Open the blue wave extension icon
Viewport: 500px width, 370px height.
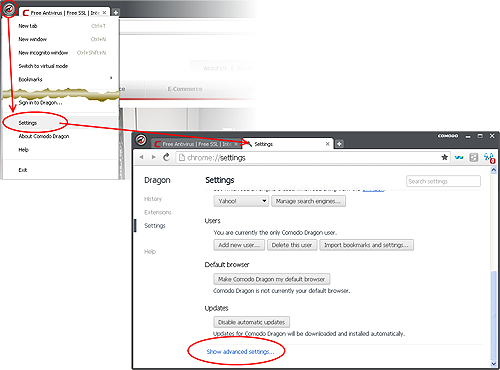pyautogui.click(x=459, y=157)
